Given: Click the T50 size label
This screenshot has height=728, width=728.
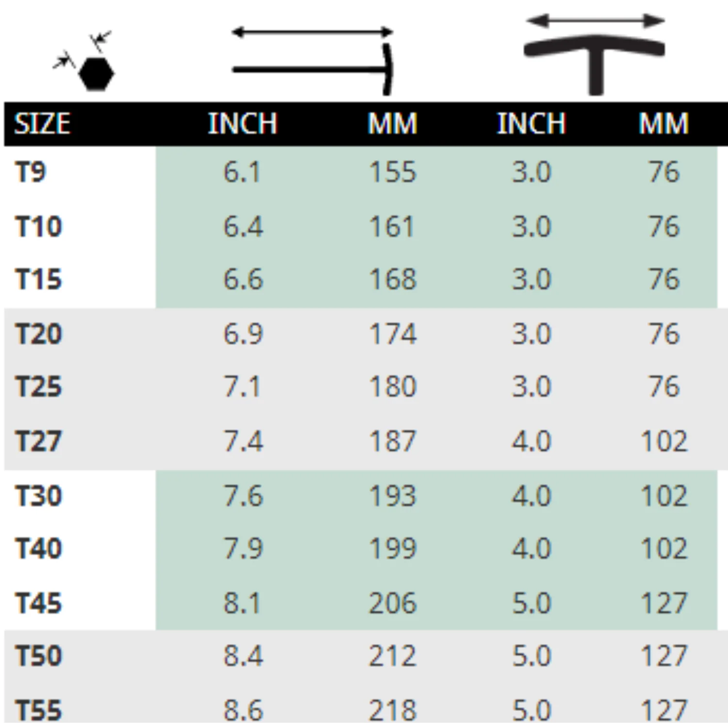Looking at the screenshot, I should [39, 656].
